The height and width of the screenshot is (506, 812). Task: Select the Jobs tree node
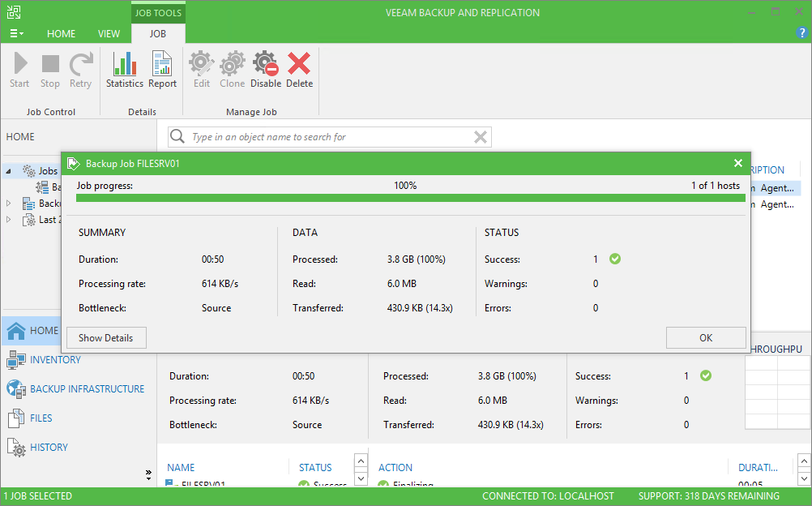48,170
